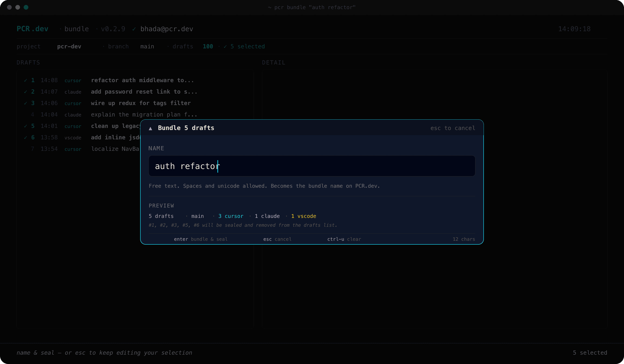624x364 pixels.
Task: Click 'enter bundle & seal' hint
Action: (201, 239)
